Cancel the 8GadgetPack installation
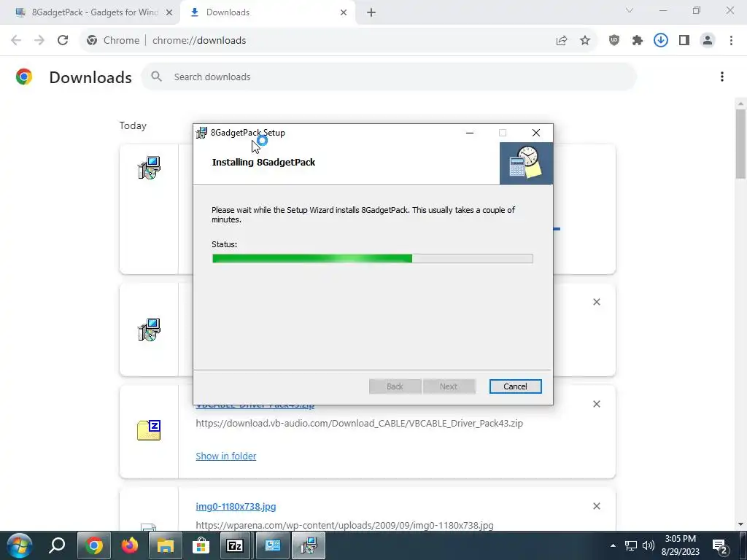 click(x=515, y=386)
